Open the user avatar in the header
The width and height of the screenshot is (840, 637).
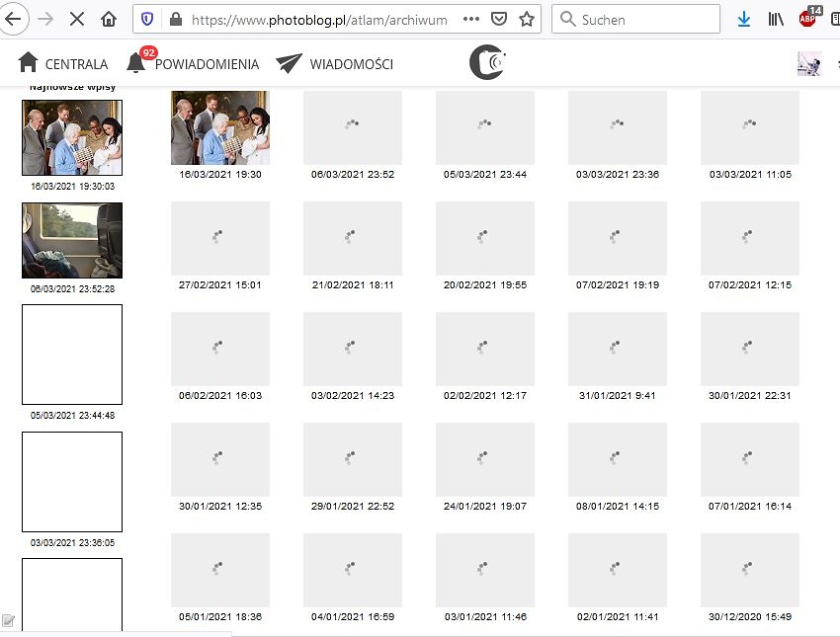[x=809, y=63]
